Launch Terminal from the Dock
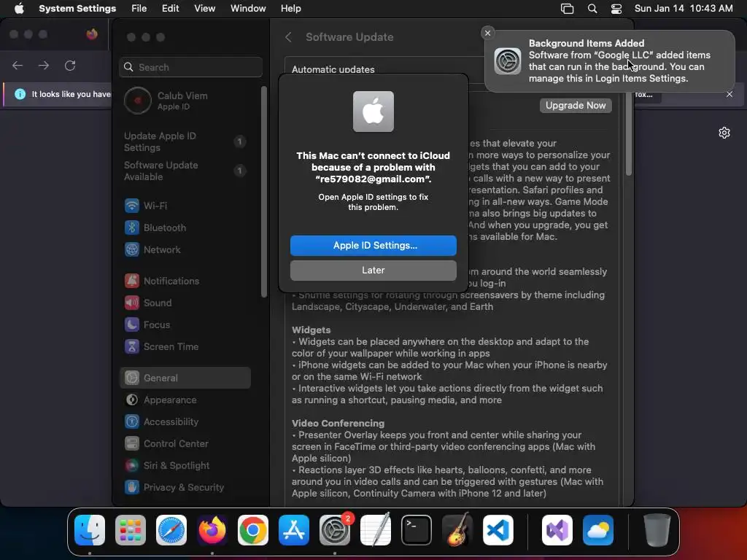Viewport: 747px width, 560px height. [417, 530]
